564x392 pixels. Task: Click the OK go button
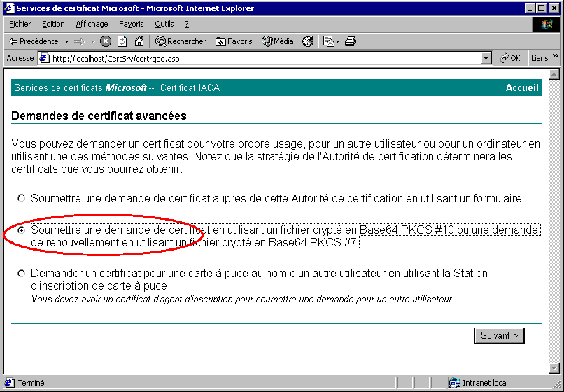pyautogui.click(x=510, y=58)
